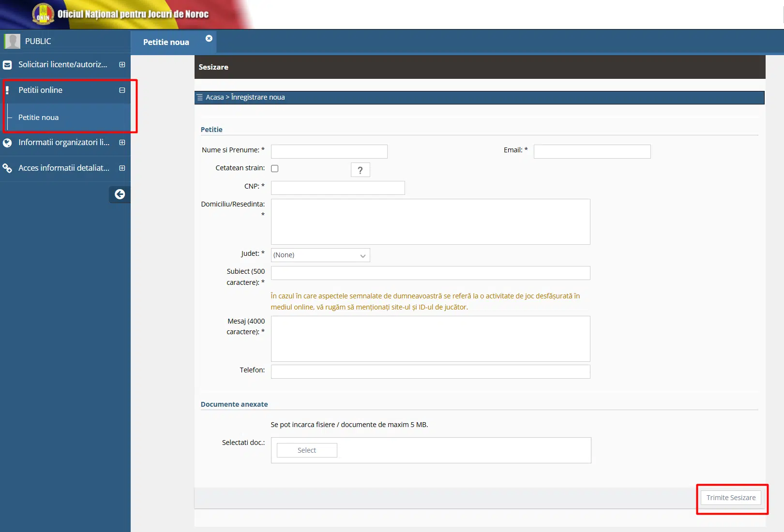Image resolution: width=784 pixels, height=532 pixels.
Task: Click Select to attach a document
Action: coord(306,450)
